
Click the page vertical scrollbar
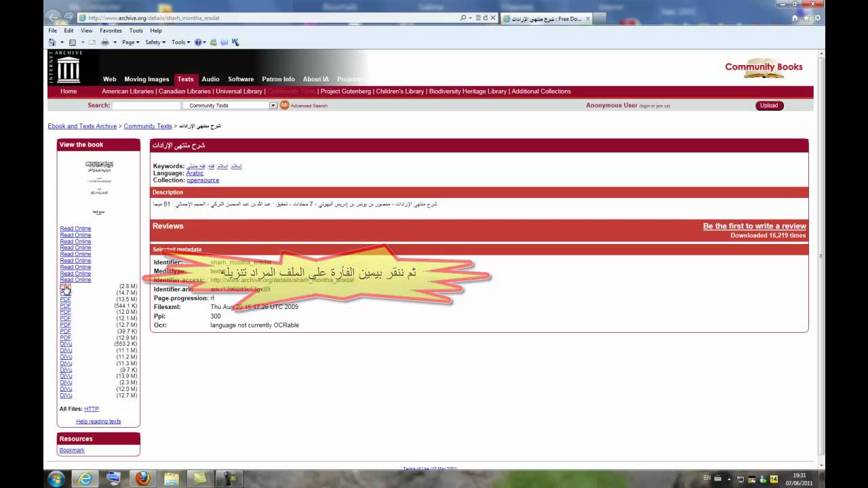tap(822, 256)
